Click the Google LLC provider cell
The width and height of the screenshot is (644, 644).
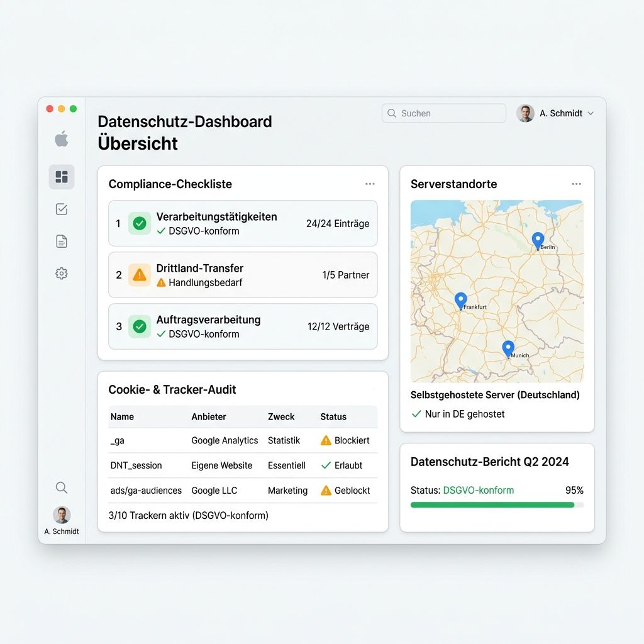[214, 491]
